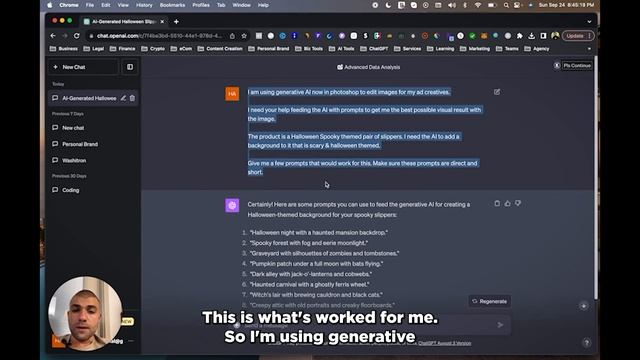
Task: Open the eCom bookmarks folder
Action: (181, 49)
